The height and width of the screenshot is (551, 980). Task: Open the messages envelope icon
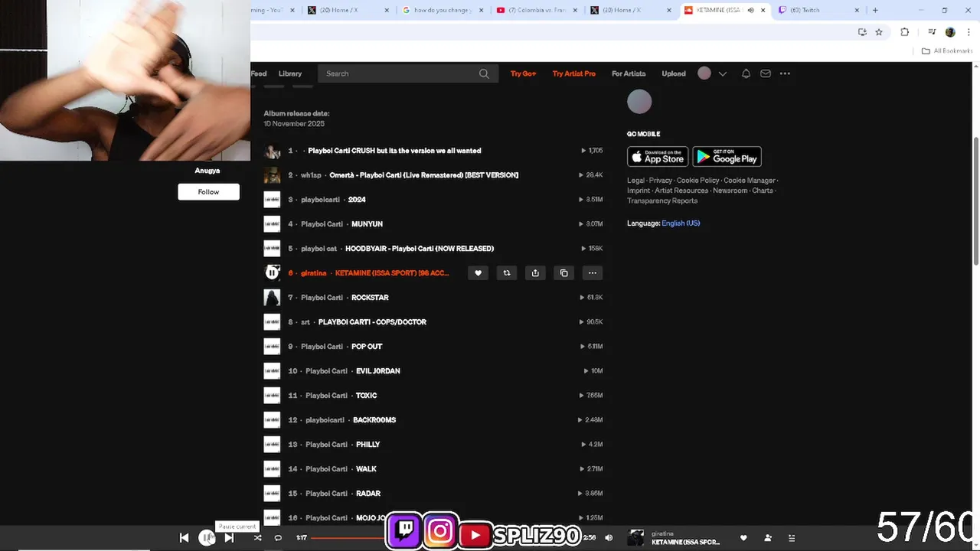[x=766, y=73]
